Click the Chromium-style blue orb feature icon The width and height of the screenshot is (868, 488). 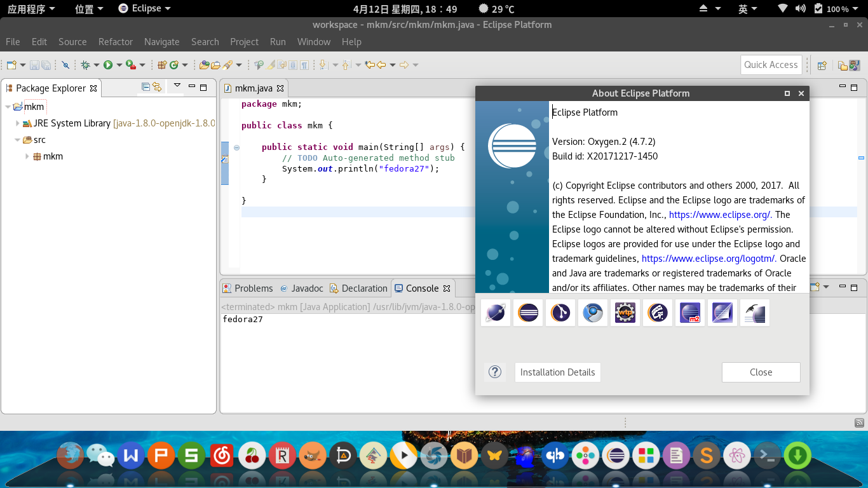click(x=593, y=313)
